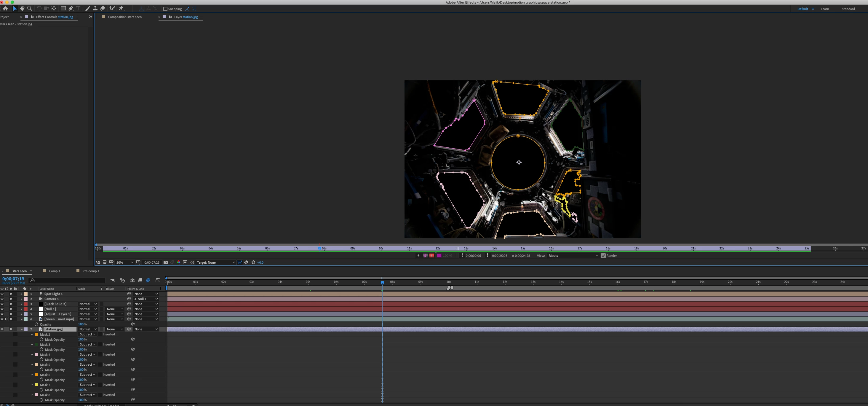Enable the Snapping checkbox
The width and height of the screenshot is (868, 406).
(165, 9)
